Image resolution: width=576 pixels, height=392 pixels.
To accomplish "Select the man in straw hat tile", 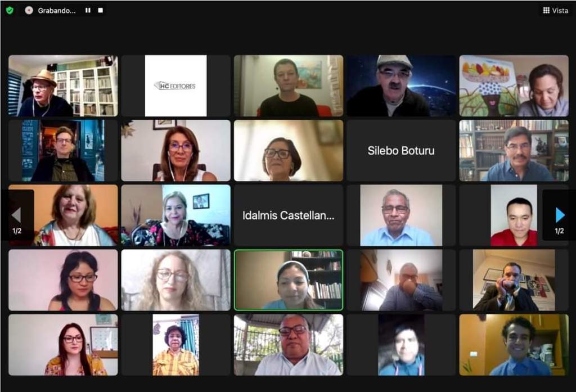I will tap(63, 85).
